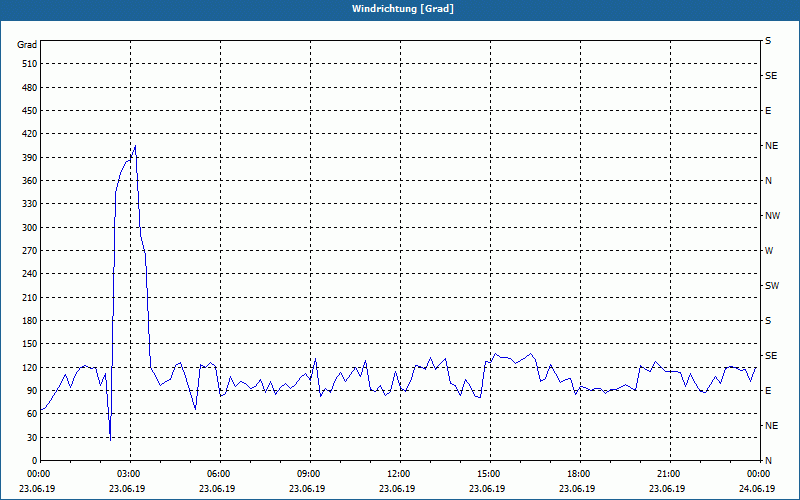This screenshot has height=500, width=800.
Task: Click the 420 axis value
Action: (x=30, y=134)
